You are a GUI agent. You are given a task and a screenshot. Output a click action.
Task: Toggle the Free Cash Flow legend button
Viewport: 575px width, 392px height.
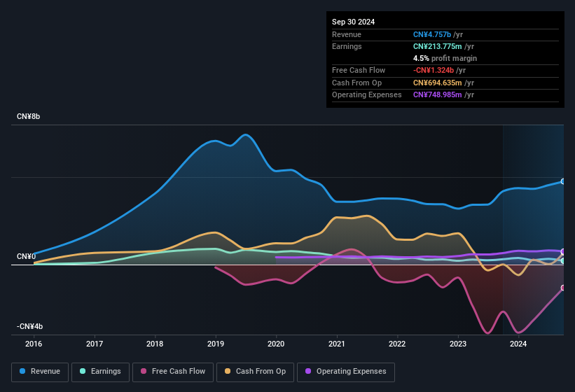point(173,372)
